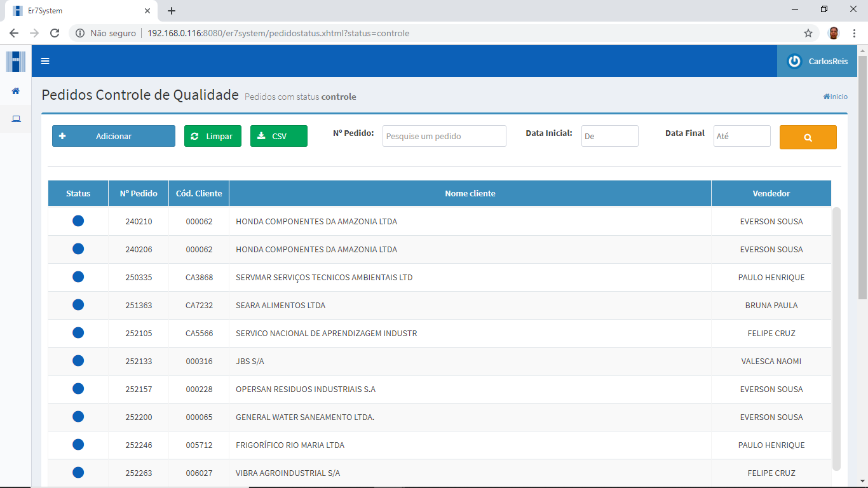
Task: Reload the page in browser
Action: click(x=55, y=33)
